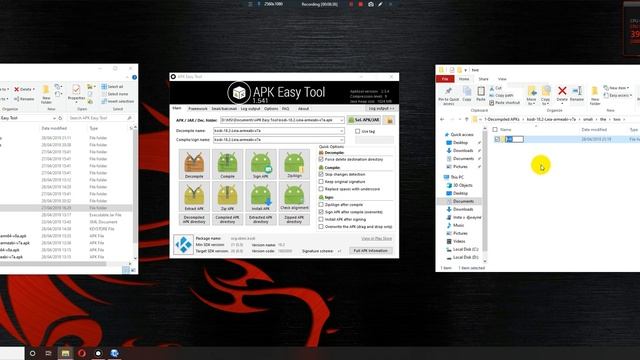640x360 pixels.
Task: Click the Install APK icon button
Action: tap(261, 197)
